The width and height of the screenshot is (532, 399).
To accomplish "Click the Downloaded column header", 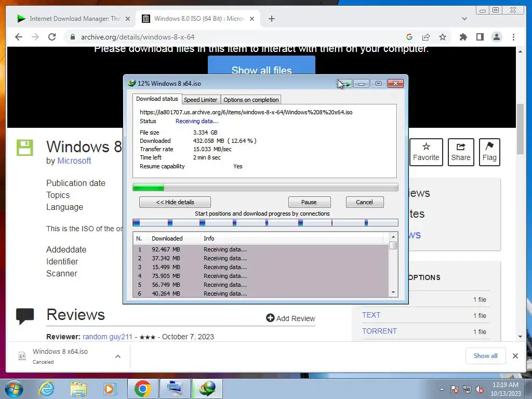I will pos(175,238).
